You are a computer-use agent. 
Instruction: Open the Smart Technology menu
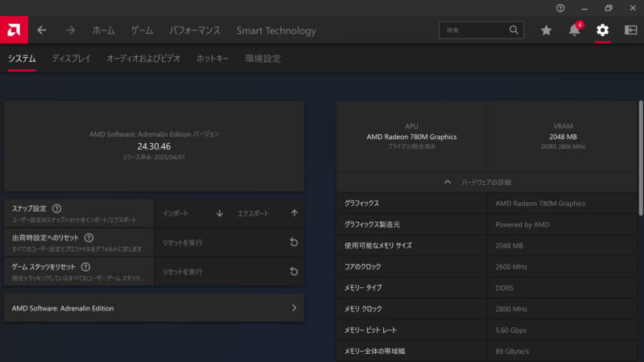(x=276, y=31)
